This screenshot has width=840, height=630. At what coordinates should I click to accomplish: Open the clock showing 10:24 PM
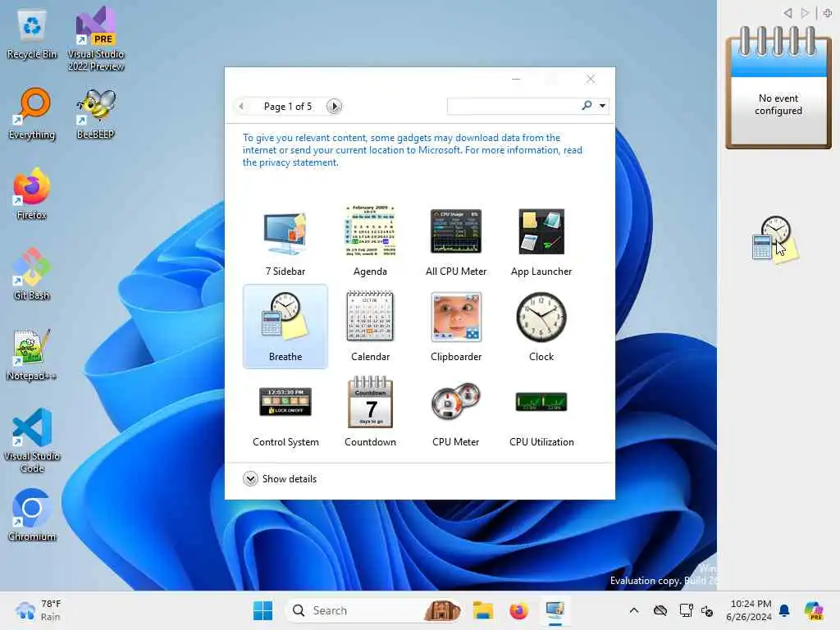click(751, 610)
